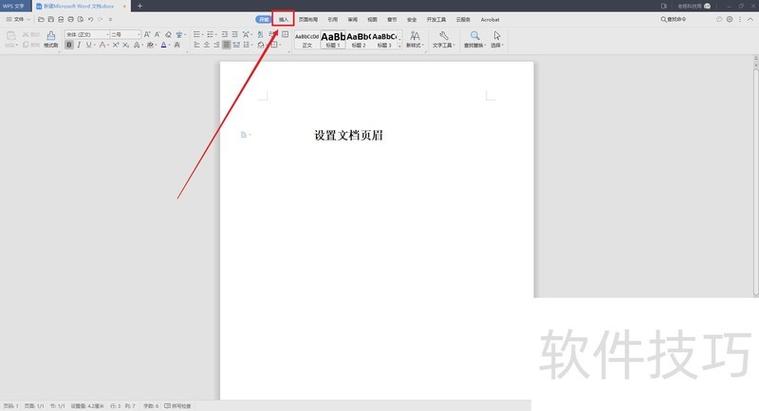Click the Increase indent icon
The image size is (759, 411).
[x=235, y=34]
